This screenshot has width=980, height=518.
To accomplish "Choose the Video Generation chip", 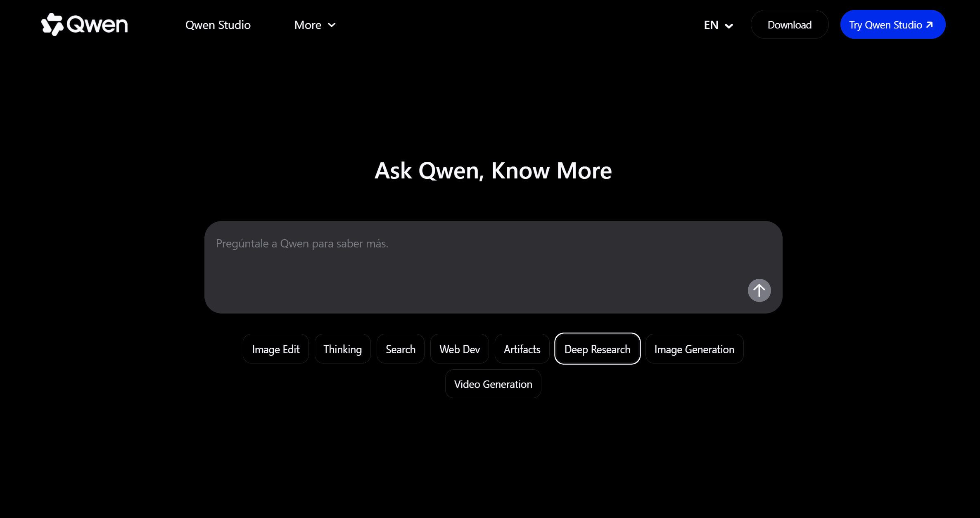I will click(493, 384).
